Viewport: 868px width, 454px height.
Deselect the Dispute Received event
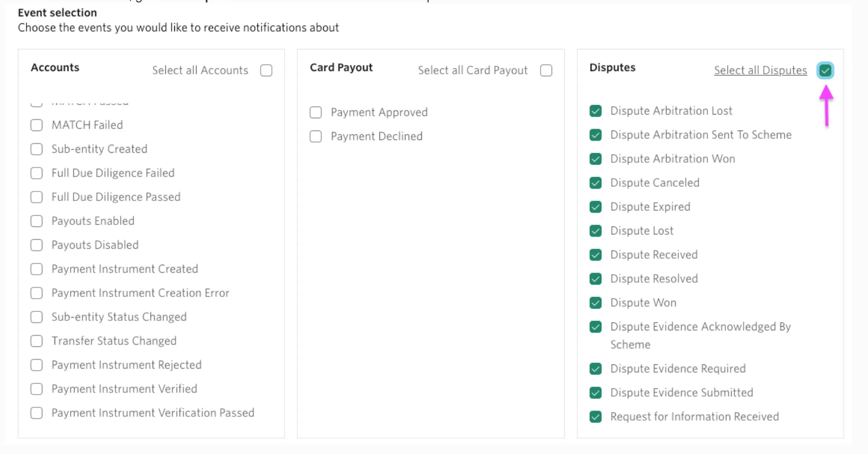[x=596, y=255]
